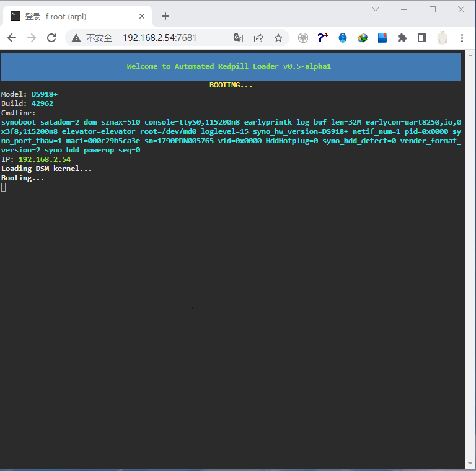Screen dimensions: 476x471
Task: Open the blue book extension
Action: 382,38
